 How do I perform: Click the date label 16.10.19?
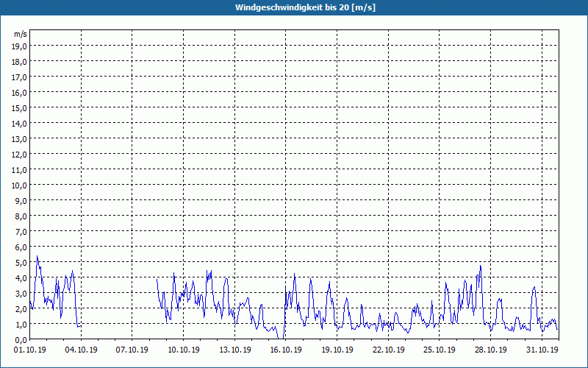(x=286, y=350)
